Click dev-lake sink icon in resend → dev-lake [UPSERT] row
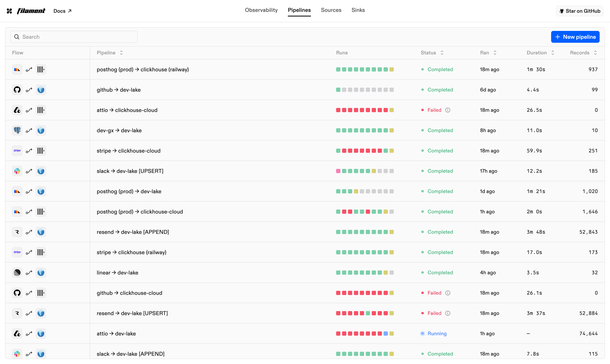The width and height of the screenshot is (610, 364). point(41,313)
